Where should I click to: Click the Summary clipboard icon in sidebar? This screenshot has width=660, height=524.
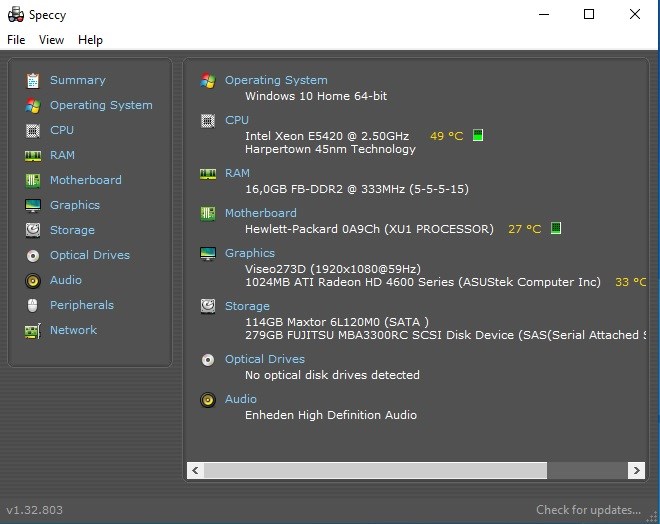pos(33,80)
